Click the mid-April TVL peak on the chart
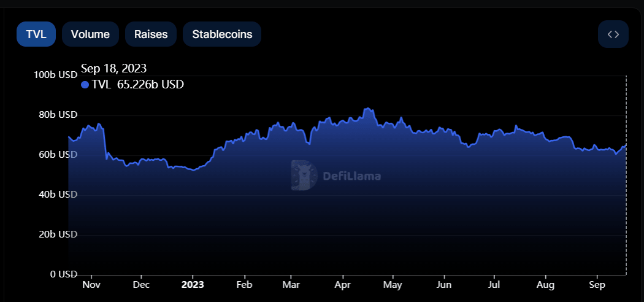Viewport: 644px width, 302px height. tap(368, 109)
